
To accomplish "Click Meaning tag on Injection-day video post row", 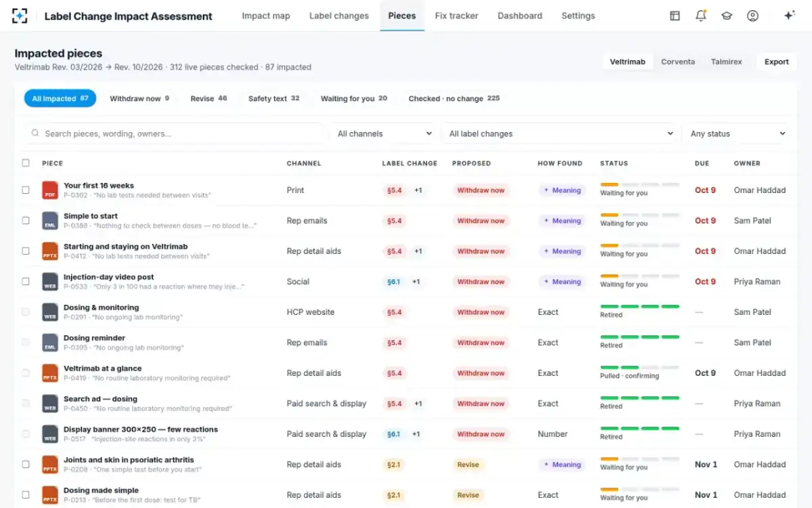I will 562,282.
